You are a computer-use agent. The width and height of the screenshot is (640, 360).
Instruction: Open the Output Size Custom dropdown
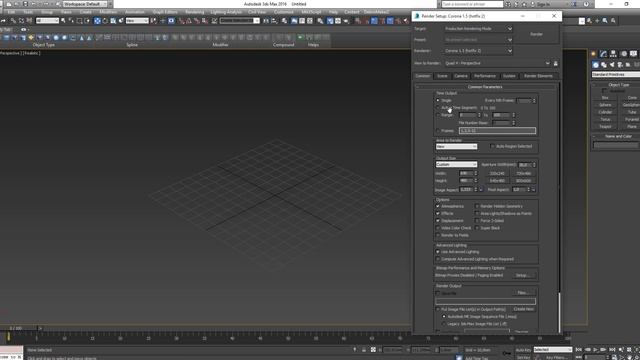coord(456,164)
